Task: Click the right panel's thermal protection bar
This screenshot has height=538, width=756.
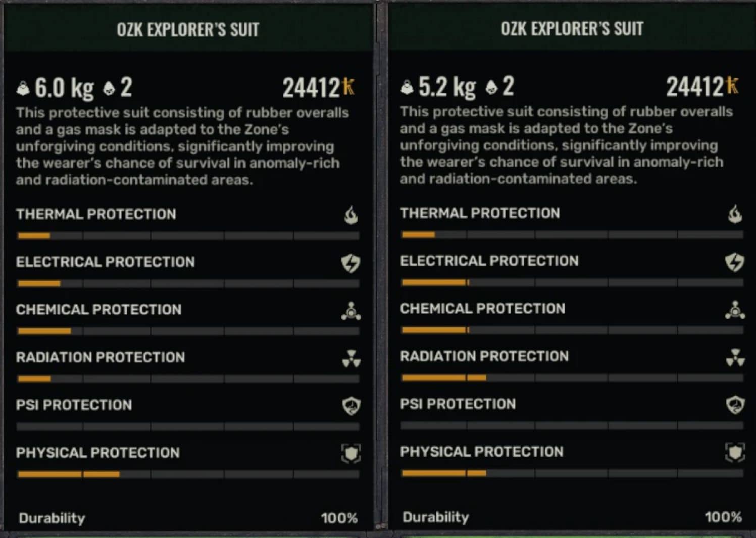Action: [x=572, y=235]
